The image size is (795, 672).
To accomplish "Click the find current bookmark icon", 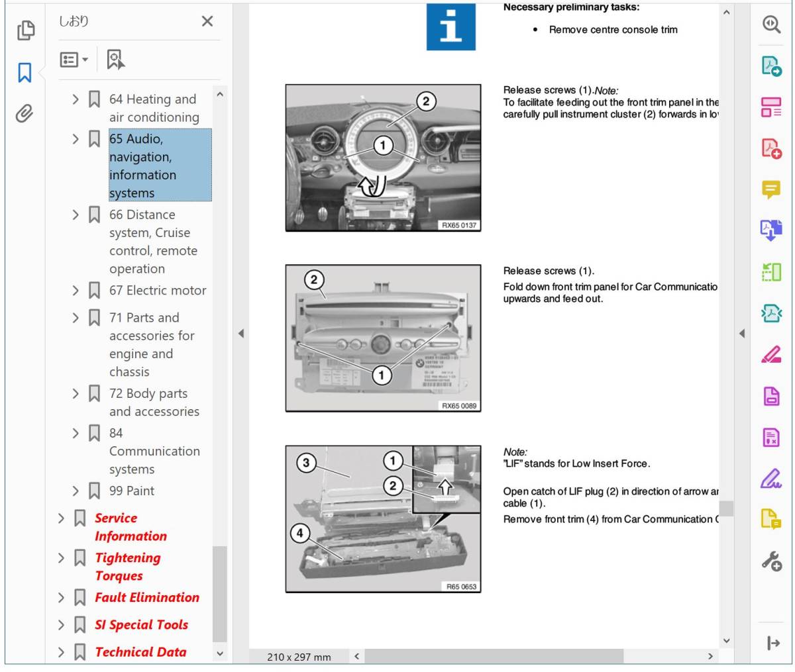I will point(115,60).
